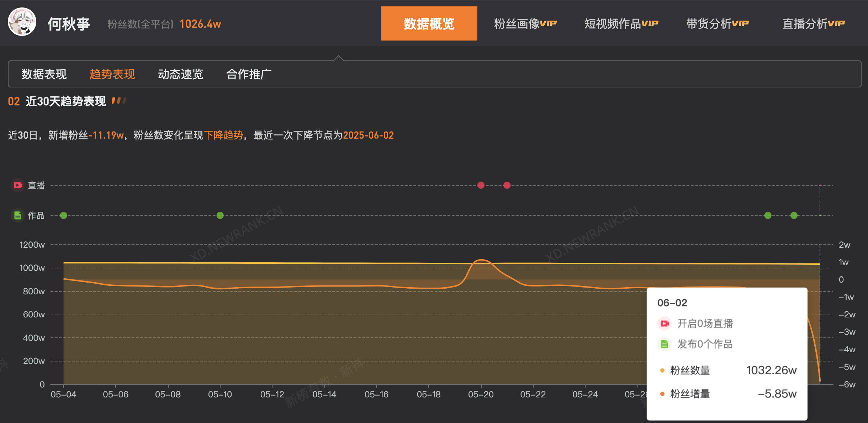This screenshot has width=868, height=423.
Task: Switch to 动态速览 sub-tab
Action: (x=181, y=74)
